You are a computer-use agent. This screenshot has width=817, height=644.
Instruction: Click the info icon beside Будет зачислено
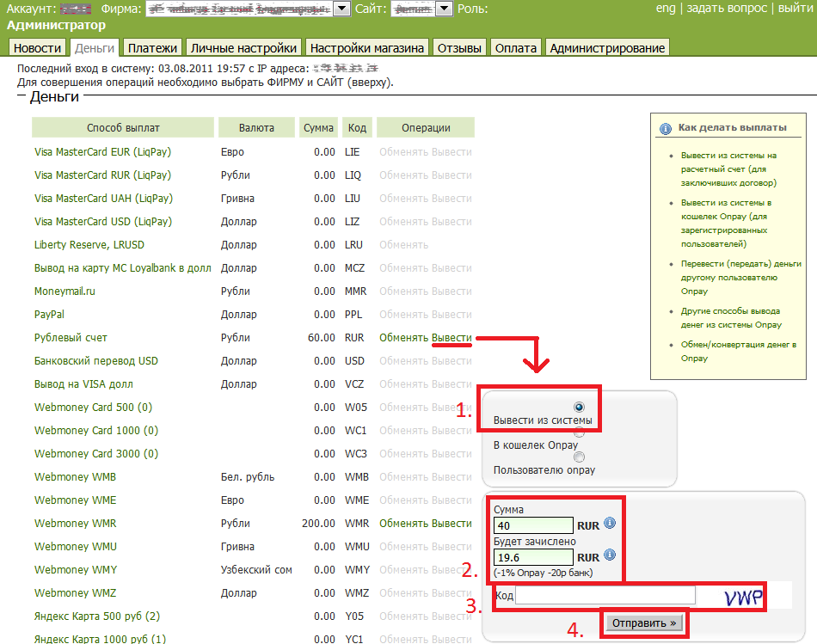click(610, 555)
